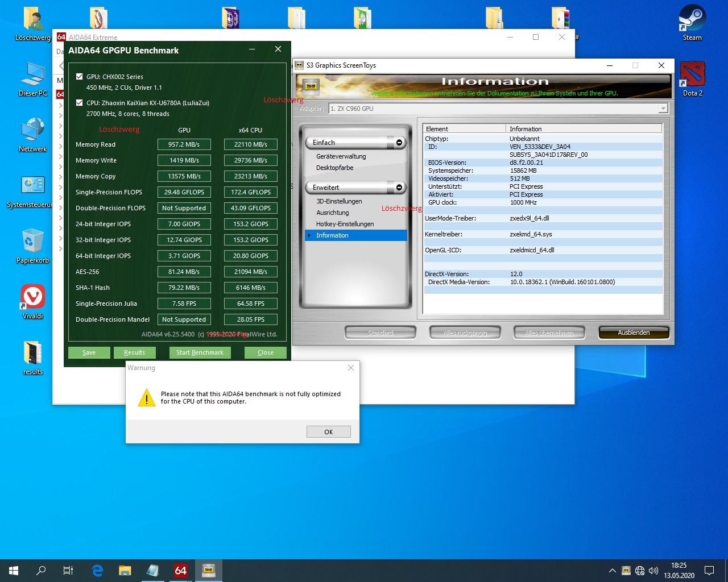Click the Element column header
Screen dimensions: 728x582
tap(465, 129)
